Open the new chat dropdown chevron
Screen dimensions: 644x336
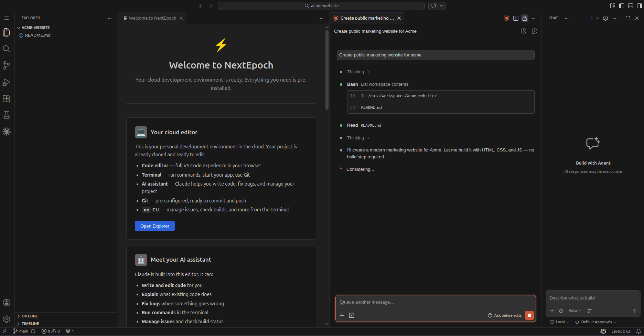pos(598,18)
